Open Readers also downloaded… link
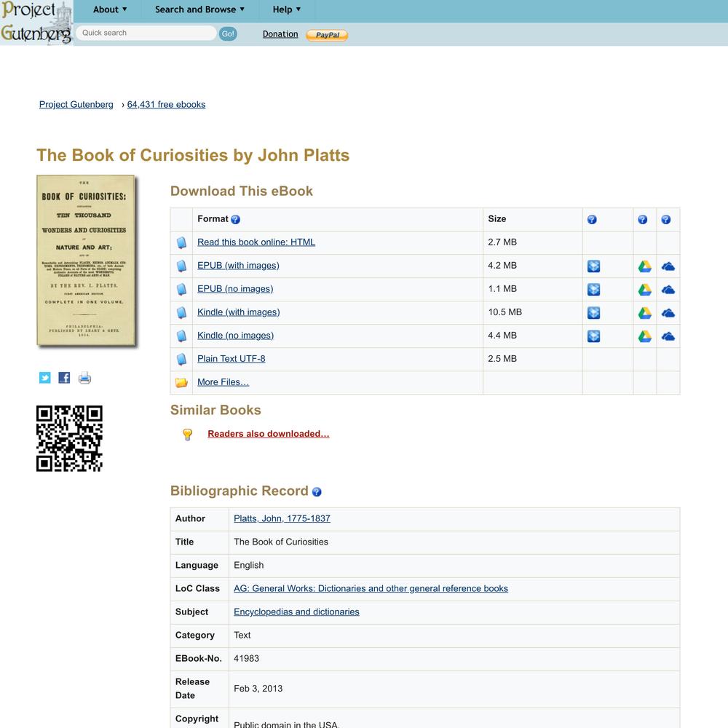 pyautogui.click(x=269, y=434)
